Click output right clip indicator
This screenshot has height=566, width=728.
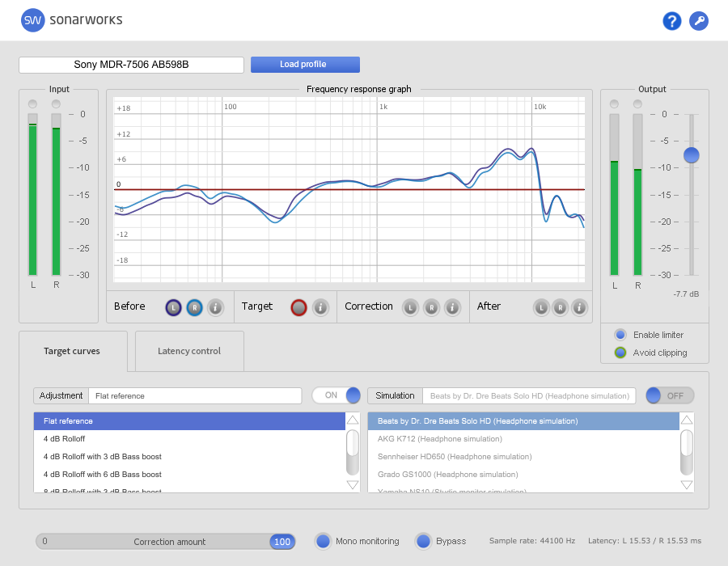(638, 103)
